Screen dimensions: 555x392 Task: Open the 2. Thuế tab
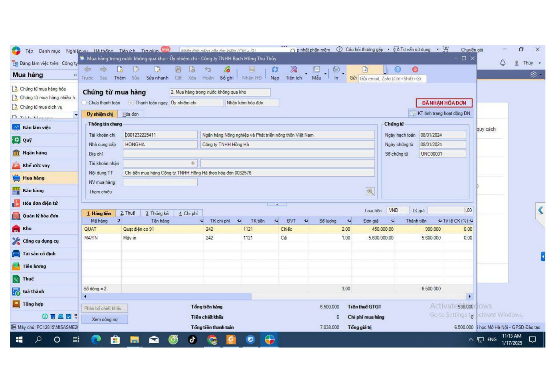click(x=127, y=213)
